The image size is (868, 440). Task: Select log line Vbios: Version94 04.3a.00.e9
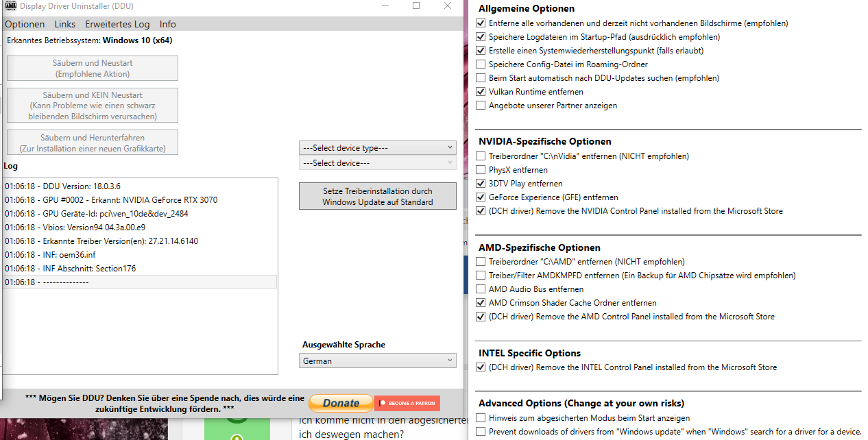[x=141, y=227]
